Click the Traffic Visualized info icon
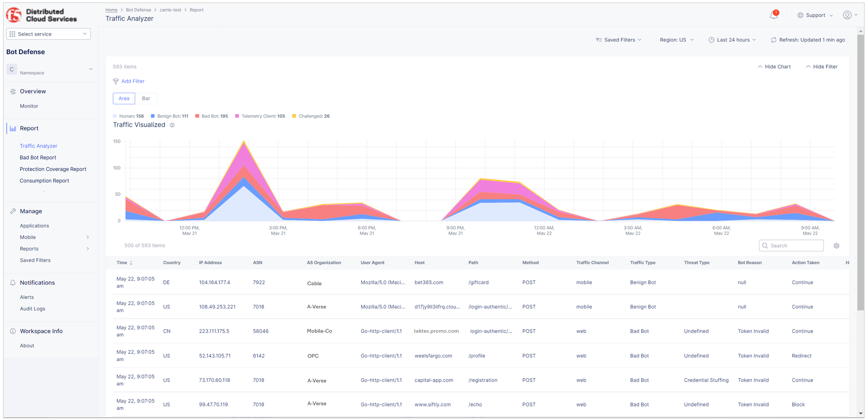 click(x=172, y=125)
